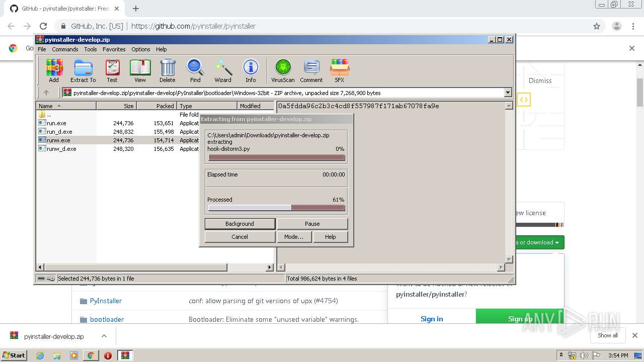Click the Processed total progress bar
Screen dimensions: 644x362
(277, 208)
